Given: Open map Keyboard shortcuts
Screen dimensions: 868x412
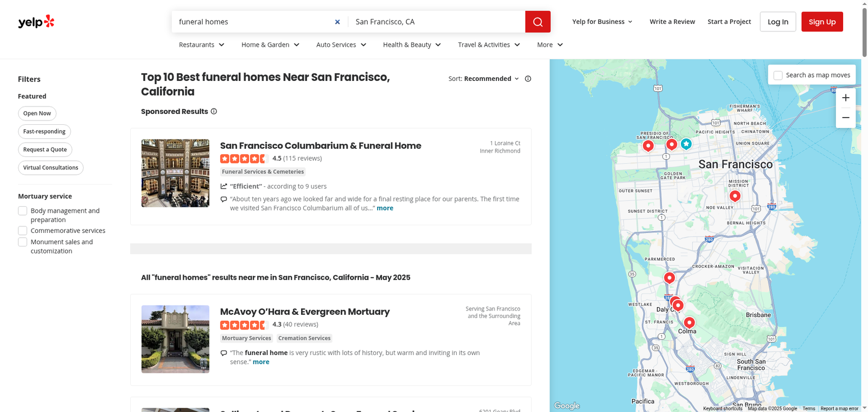Looking at the screenshot, I should (723, 409).
